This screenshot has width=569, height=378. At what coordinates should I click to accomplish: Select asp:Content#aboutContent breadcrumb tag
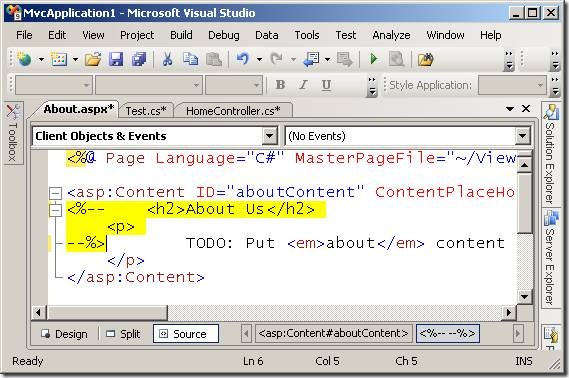(x=333, y=333)
